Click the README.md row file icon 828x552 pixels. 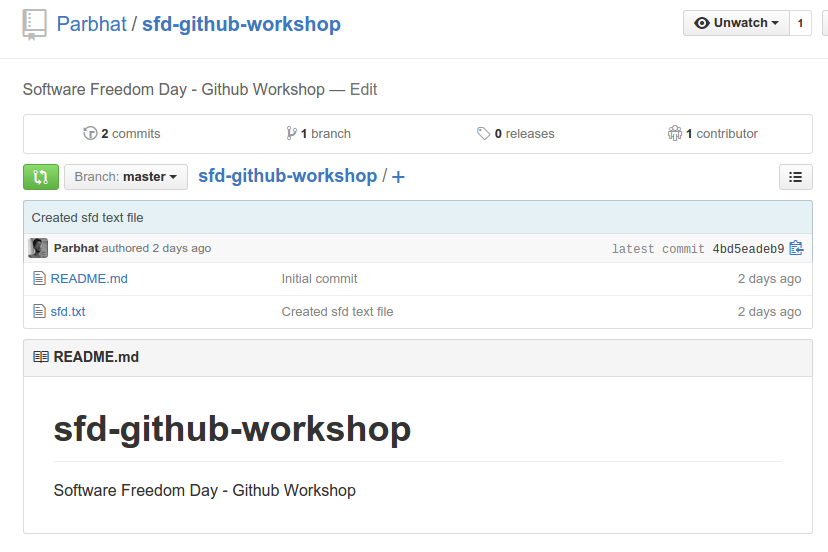pyautogui.click(x=39, y=278)
